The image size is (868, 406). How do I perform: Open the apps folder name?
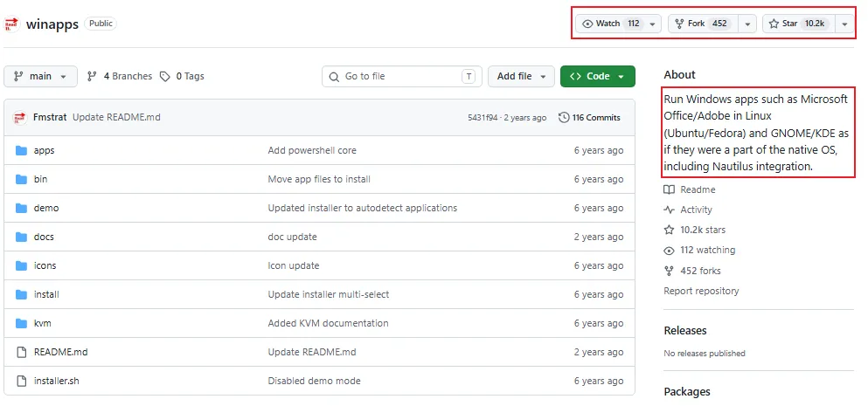(x=45, y=150)
